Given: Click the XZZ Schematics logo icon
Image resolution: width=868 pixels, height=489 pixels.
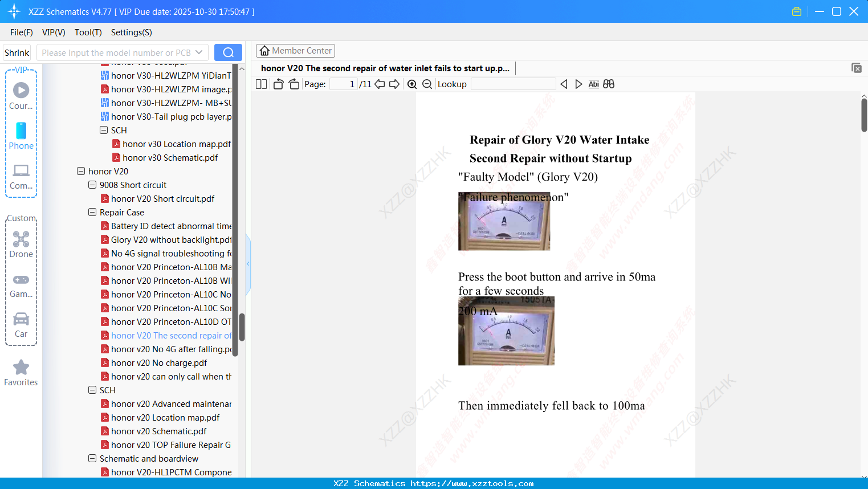Looking at the screenshot, I should (14, 11).
